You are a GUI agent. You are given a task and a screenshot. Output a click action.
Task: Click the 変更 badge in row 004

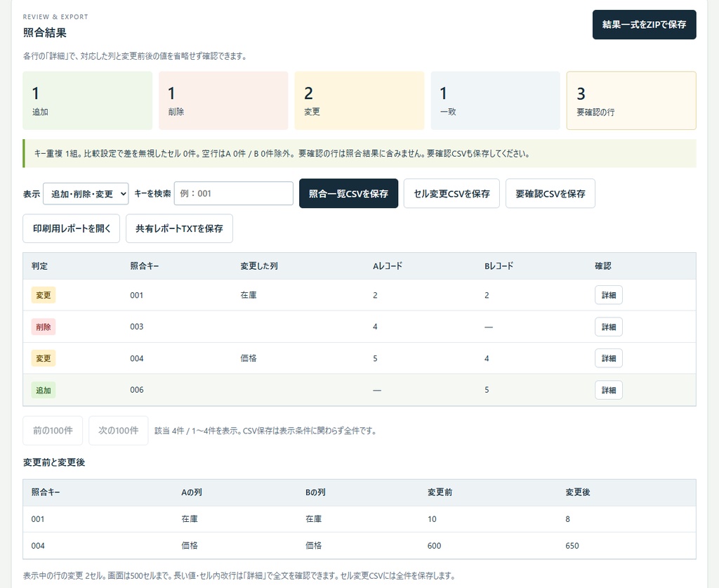click(44, 358)
